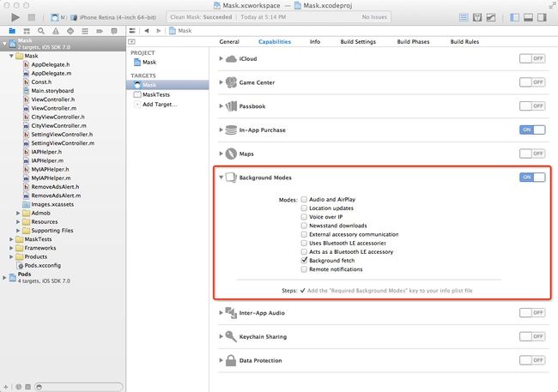Expand the Keychain Sharing section

point(221,336)
